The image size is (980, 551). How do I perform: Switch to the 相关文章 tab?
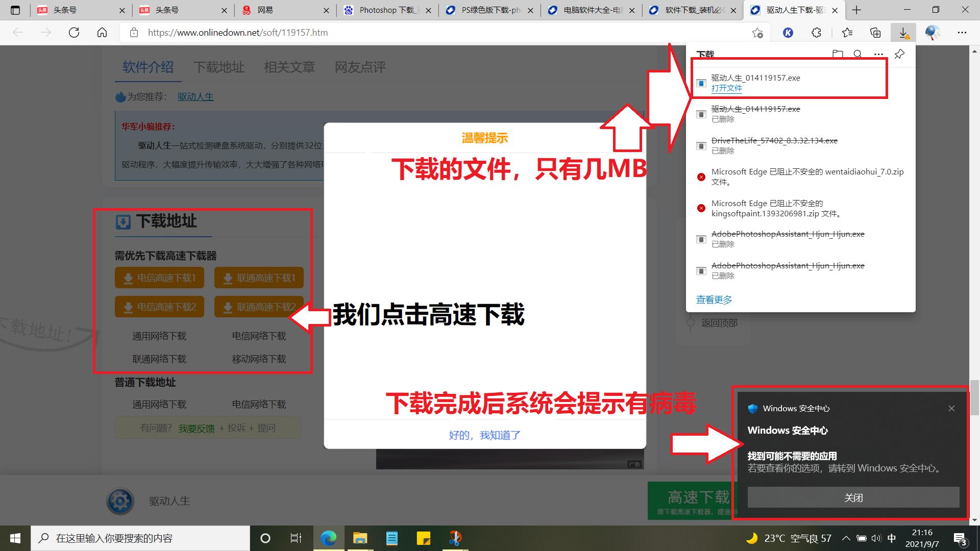(x=290, y=67)
